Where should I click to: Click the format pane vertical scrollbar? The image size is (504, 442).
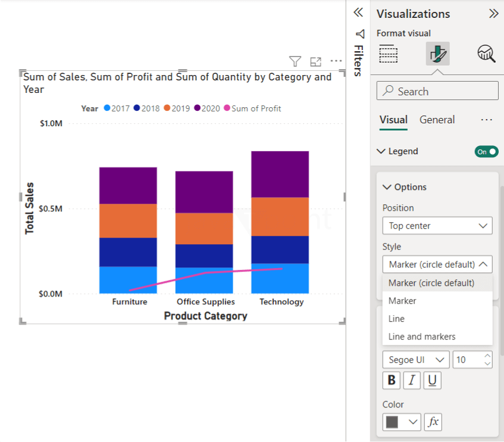click(x=502, y=270)
